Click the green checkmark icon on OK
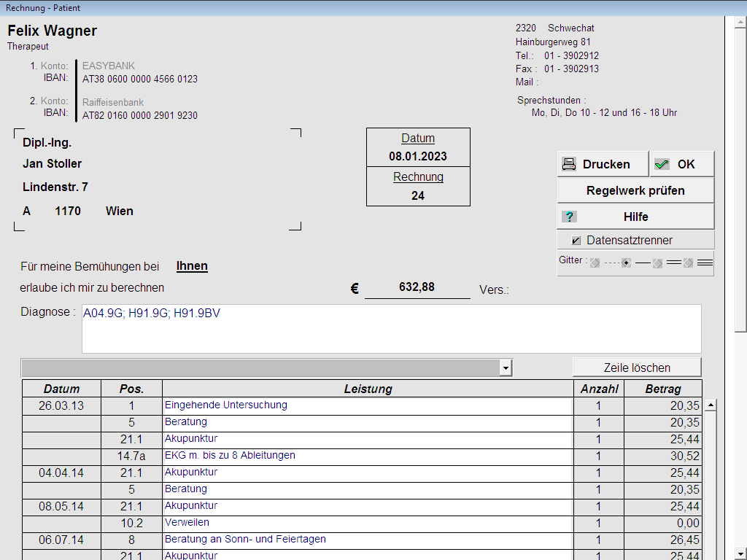This screenshot has width=747, height=560. point(662,164)
